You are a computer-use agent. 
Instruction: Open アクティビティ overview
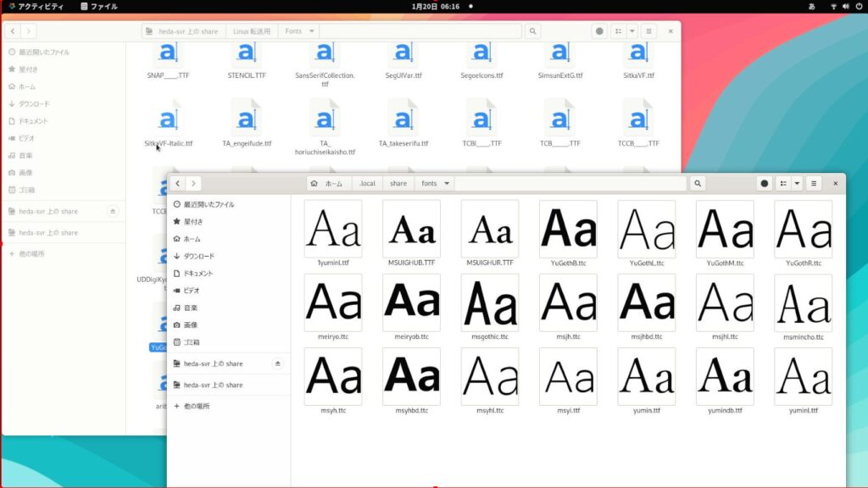tap(36, 7)
